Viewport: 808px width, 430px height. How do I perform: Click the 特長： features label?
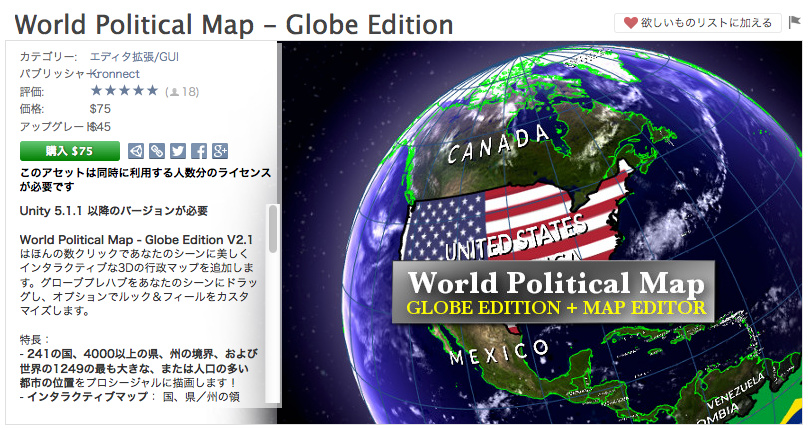click(x=35, y=339)
